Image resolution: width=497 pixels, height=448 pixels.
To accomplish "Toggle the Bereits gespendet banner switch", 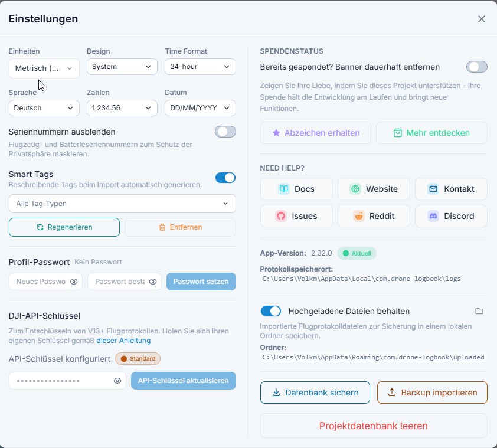I will 477,67.
